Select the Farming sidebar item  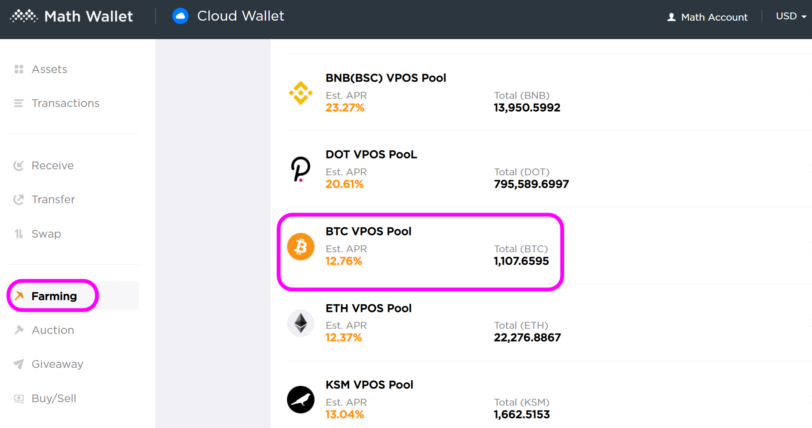coord(72,296)
